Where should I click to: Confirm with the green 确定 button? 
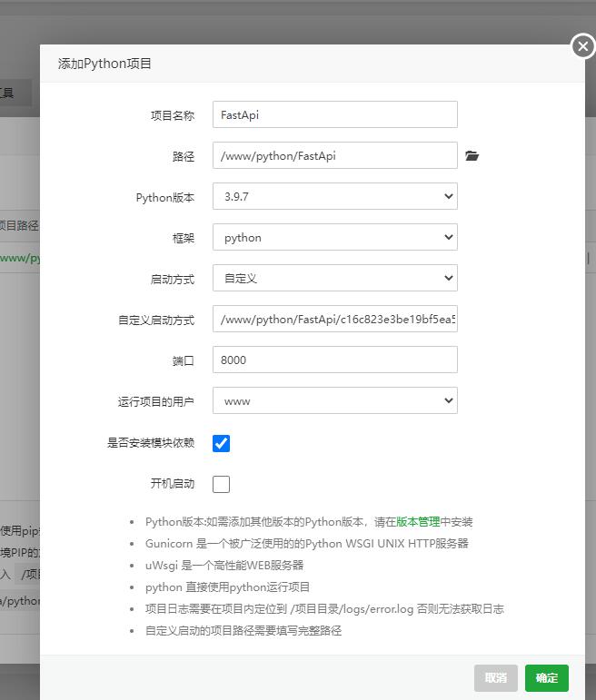[x=546, y=677]
